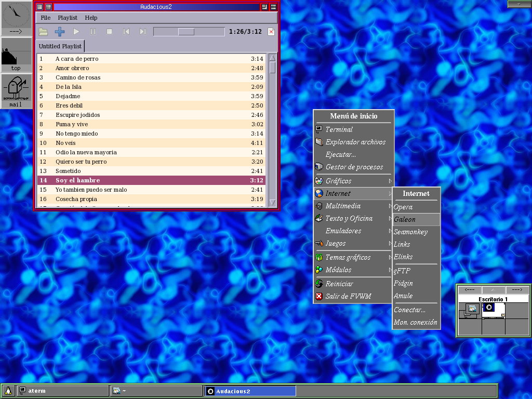Select track 'Quiero ser tu perro'

[151, 162]
